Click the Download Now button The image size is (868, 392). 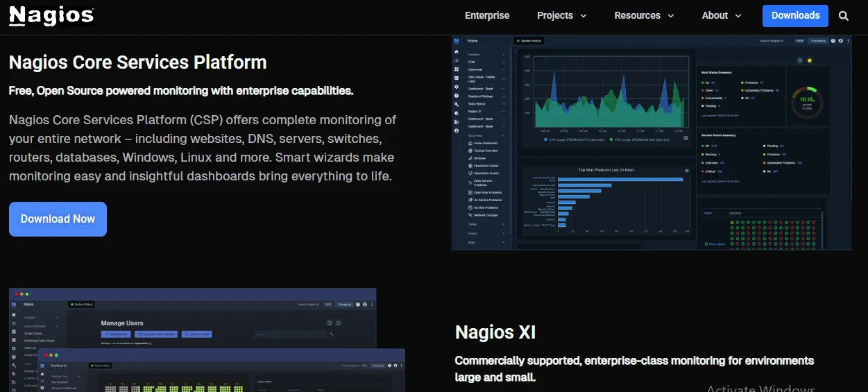point(58,219)
